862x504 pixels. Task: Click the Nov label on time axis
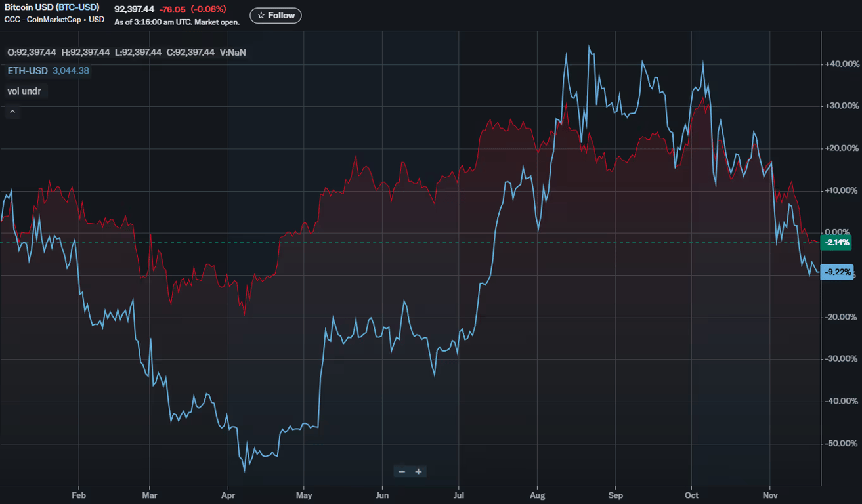click(769, 494)
